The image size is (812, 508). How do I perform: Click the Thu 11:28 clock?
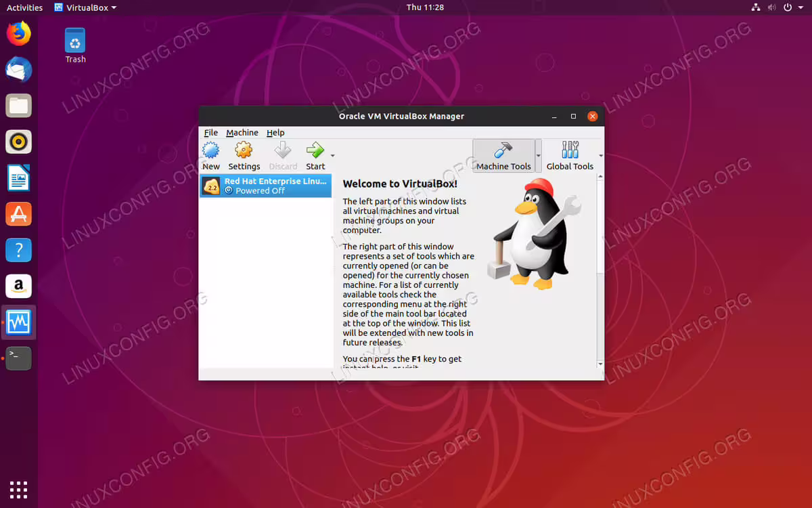[x=425, y=7]
